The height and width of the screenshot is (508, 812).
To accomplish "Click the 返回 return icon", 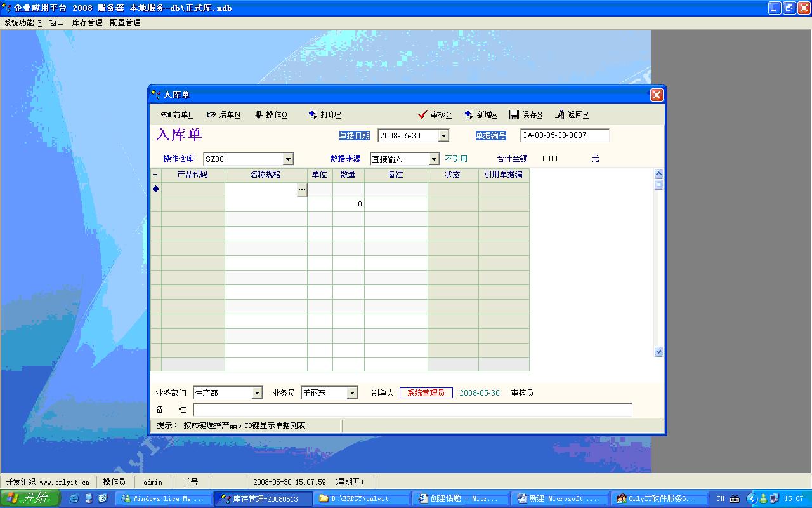I will (x=560, y=115).
